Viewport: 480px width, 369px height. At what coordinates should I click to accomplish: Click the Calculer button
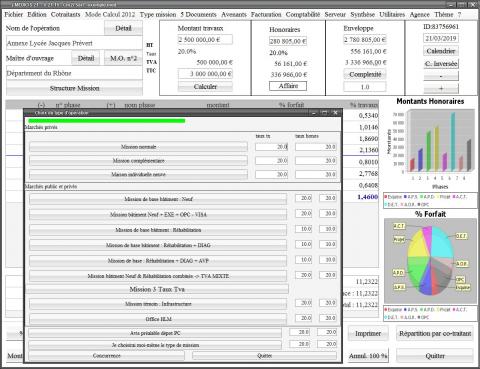click(x=205, y=87)
